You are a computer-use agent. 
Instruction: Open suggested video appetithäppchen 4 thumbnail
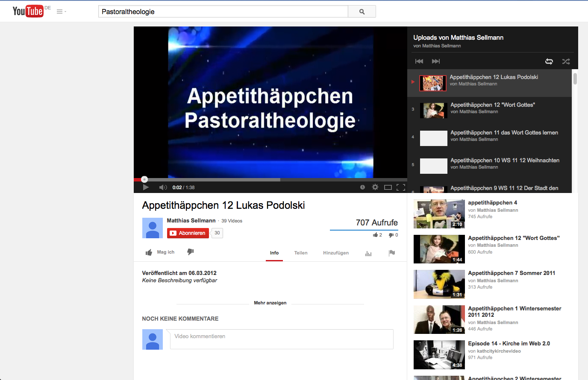(x=439, y=214)
